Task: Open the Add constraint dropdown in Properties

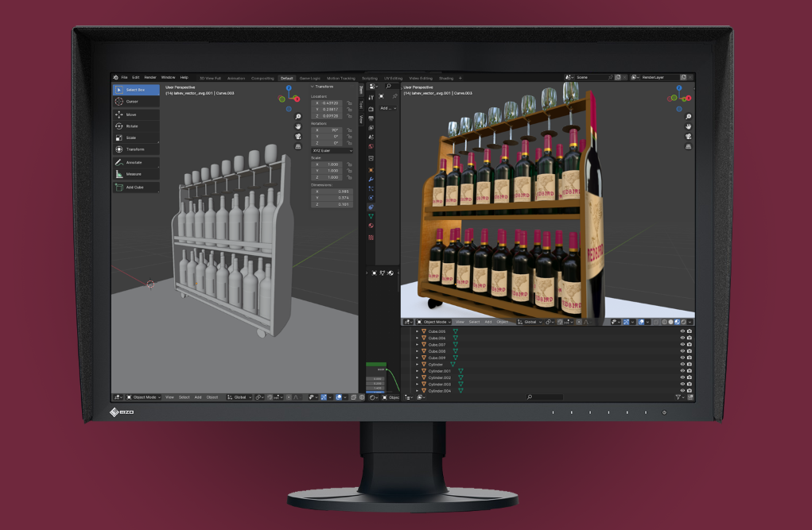Action: click(x=388, y=108)
